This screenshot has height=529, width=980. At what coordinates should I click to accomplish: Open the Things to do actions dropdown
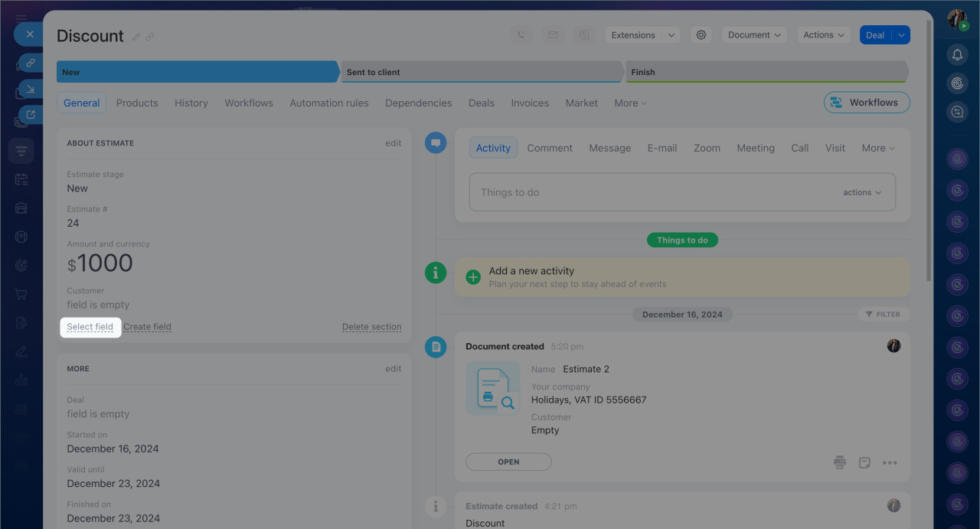[862, 193]
